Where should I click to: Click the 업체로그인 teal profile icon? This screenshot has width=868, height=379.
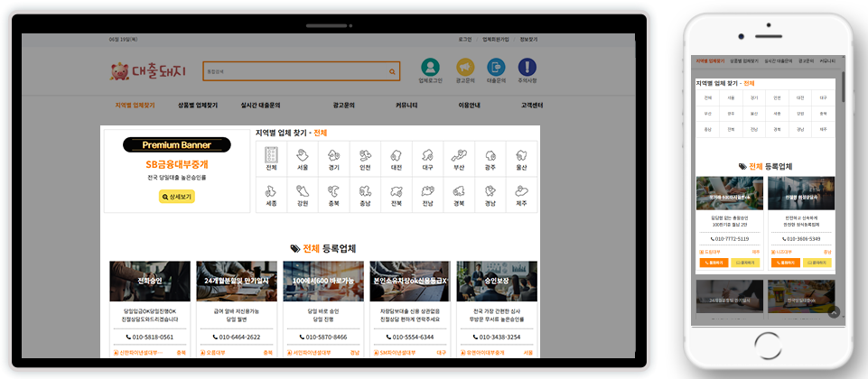pyautogui.click(x=430, y=68)
